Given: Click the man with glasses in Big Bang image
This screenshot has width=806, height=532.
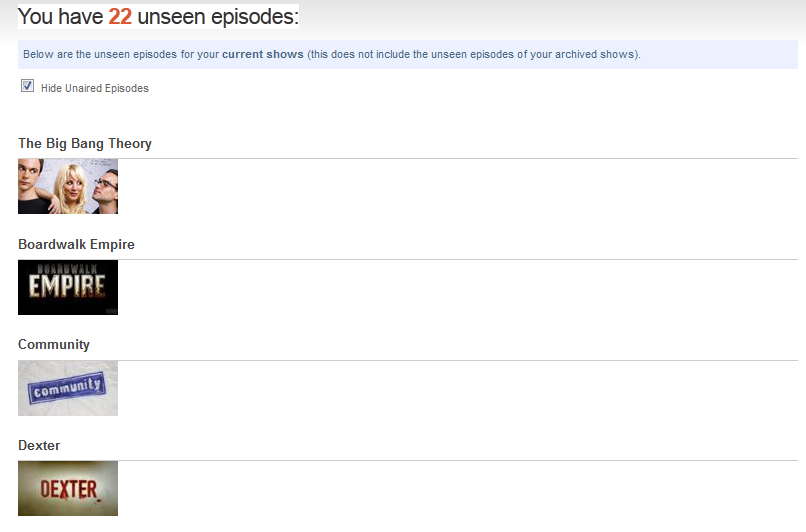Looking at the screenshot, I should (105, 190).
